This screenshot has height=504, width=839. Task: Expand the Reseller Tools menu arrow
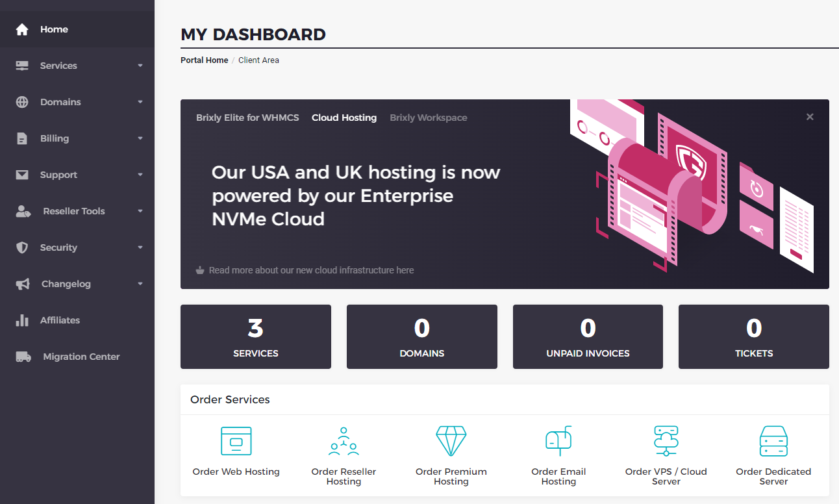point(140,211)
